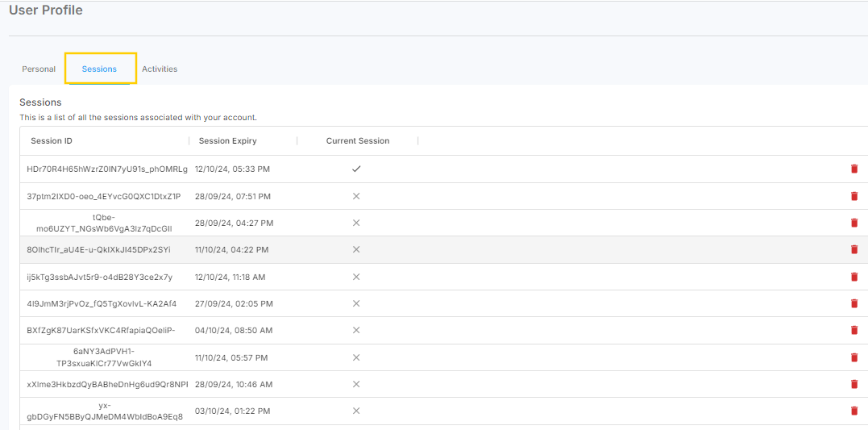Image resolution: width=868 pixels, height=430 pixels.
Task: Delete session expiring 27/09/24, 02:05 PM
Action: (854, 303)
